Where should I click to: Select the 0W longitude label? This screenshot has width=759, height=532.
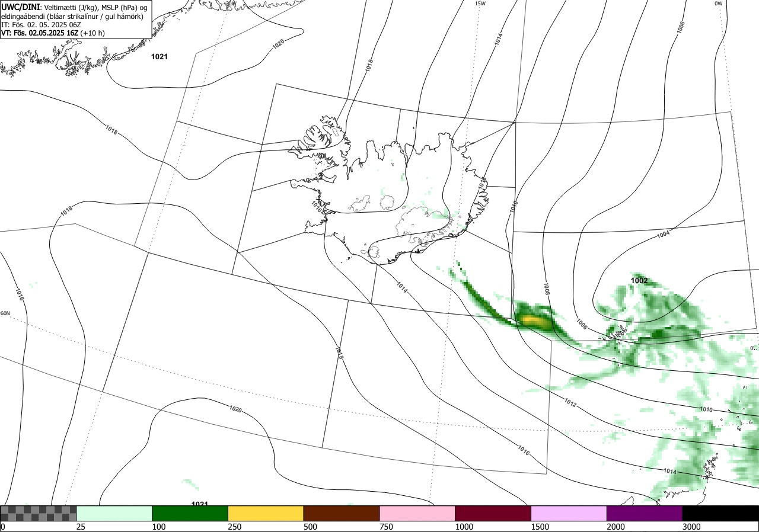click(x=718, y=4)
